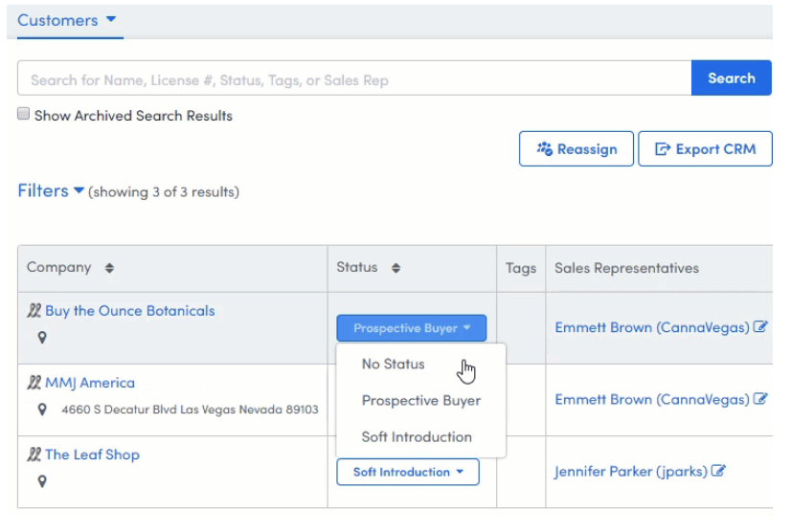Click the Tags column header
This screenshot has width=791, height=532.
pyautogui.click(x=521, y=268)
